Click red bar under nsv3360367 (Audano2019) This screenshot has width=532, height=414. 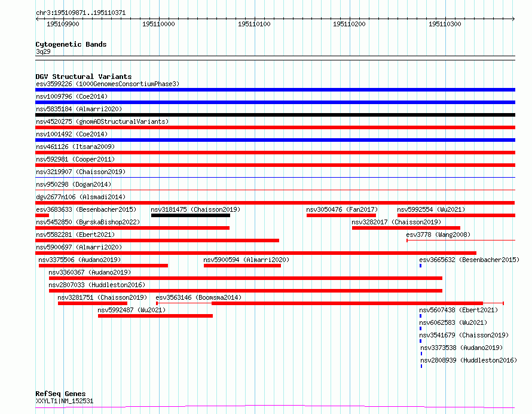(x=246, y=278)
